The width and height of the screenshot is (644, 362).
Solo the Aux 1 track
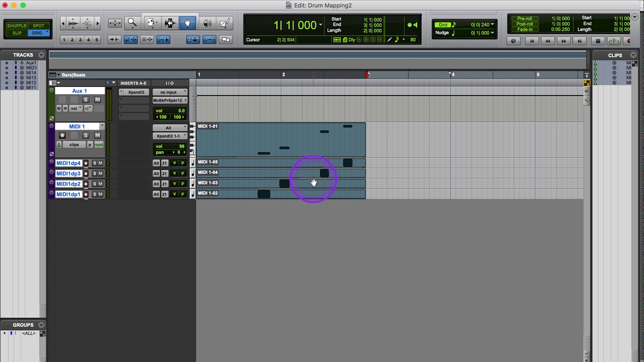point(86,100)
